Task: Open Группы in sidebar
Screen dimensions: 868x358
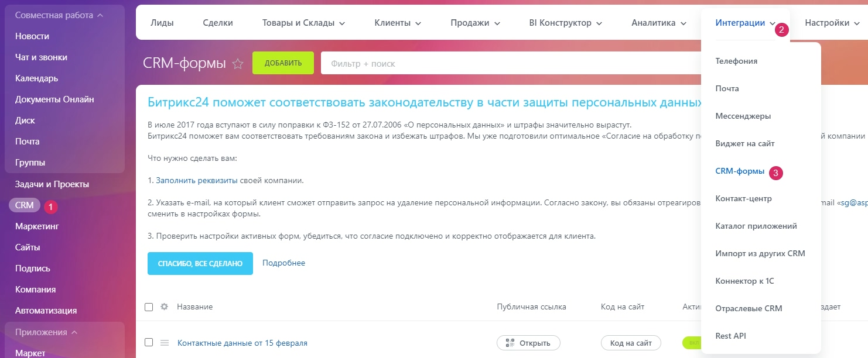Action: point(30,163)
